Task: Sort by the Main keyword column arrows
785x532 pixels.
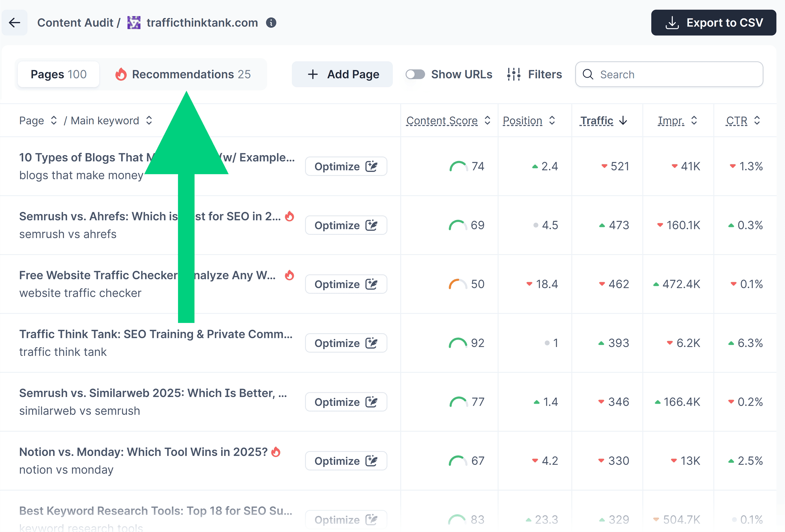Action: (149, 121)
